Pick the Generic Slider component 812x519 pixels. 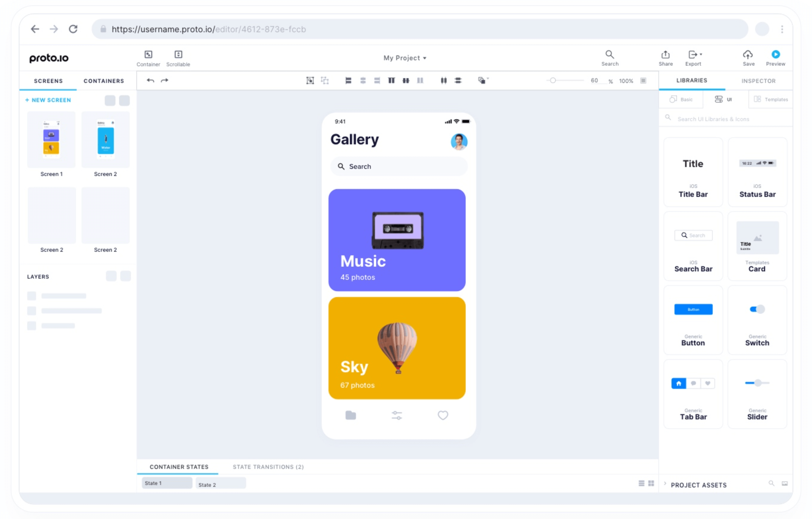(757, 394)
